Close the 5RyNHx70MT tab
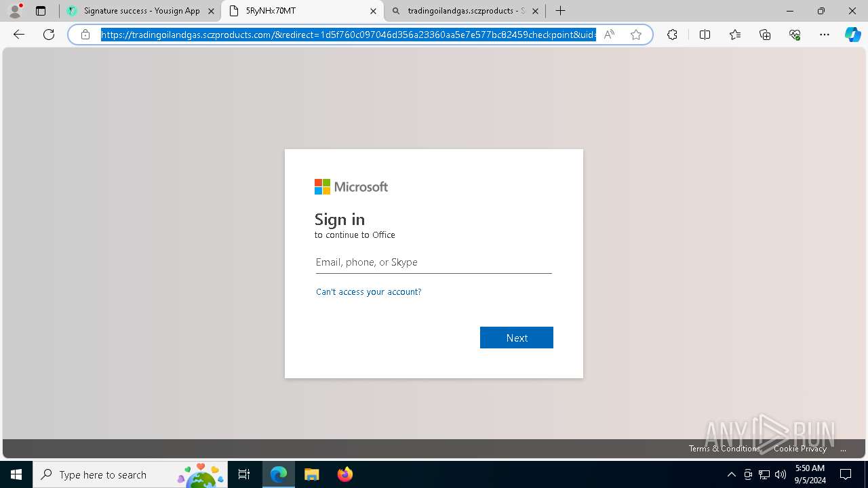The width and height of the screenshot is (868, 488). pyautogui.click(x=373, y=11)
